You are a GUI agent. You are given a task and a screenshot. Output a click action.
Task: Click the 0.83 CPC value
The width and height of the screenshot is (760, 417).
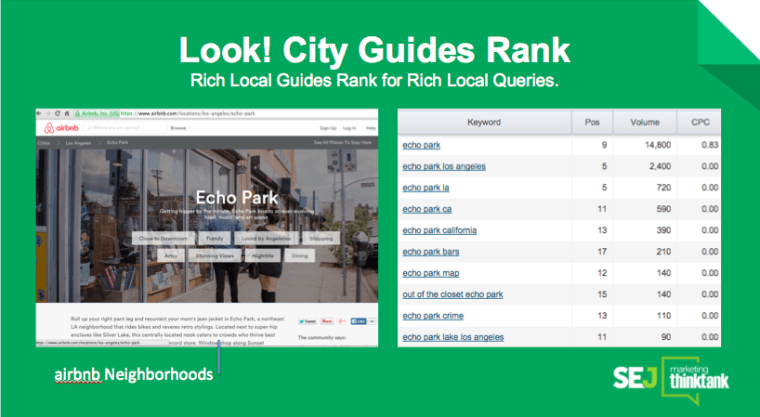(710, 145)
